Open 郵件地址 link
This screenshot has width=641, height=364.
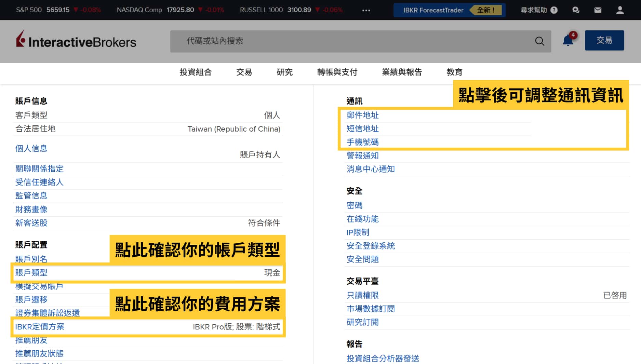(363, 115)
